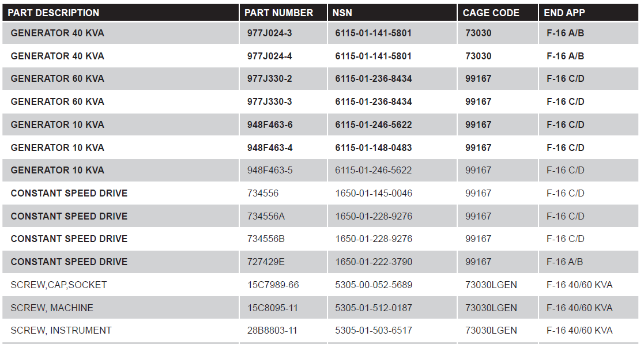Select part number 727429E

266,262
